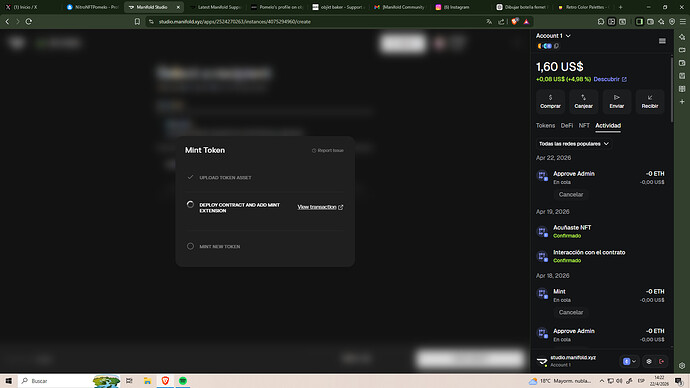Click the Mint New Token step circle
This screenshot has height=388, width=690.
[x=190, y=246]
